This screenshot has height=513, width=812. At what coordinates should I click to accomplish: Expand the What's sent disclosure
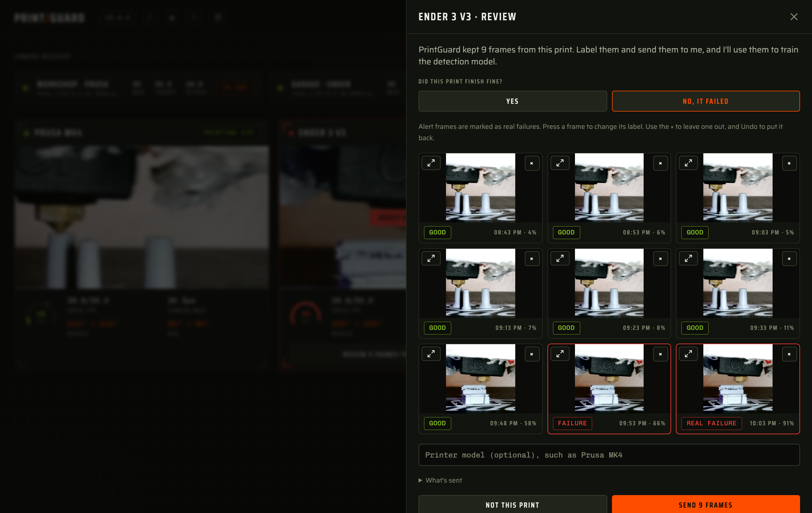[440, 480]
